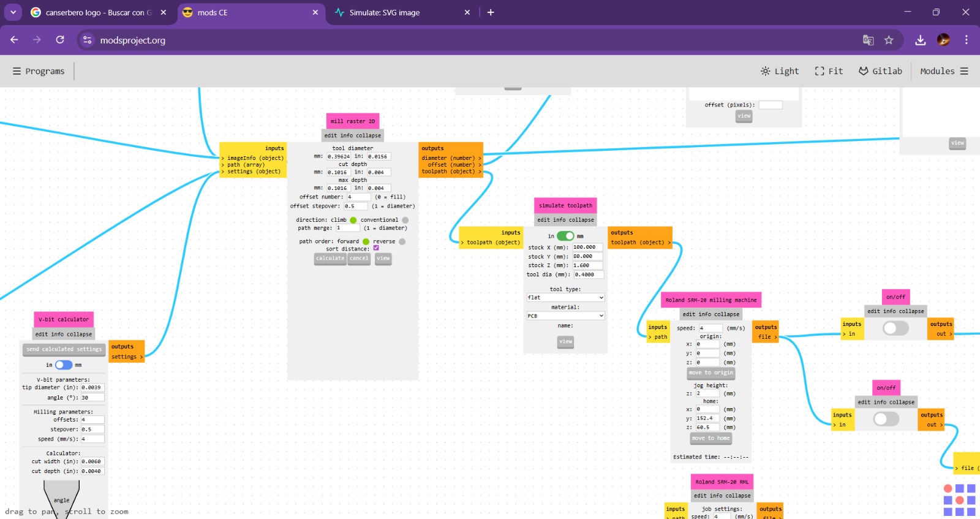Viewport: 980px width, 519px height.
Task: Switch on the upper on/off module
Action: pos(895,328)
